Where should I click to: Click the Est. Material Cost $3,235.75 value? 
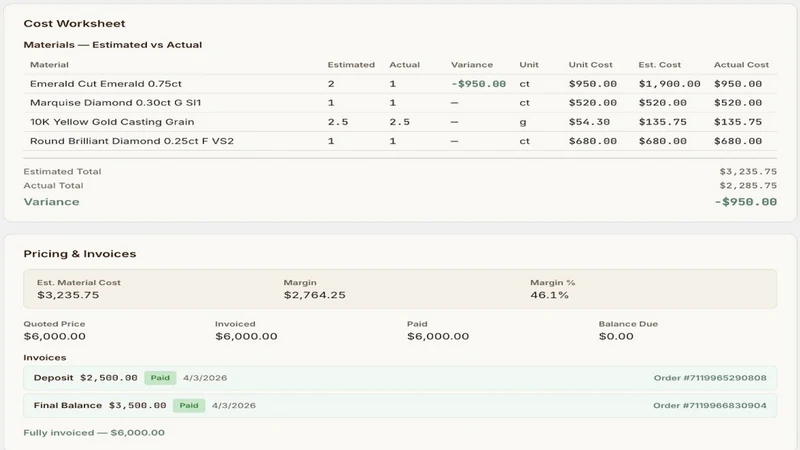pos(68,295)
